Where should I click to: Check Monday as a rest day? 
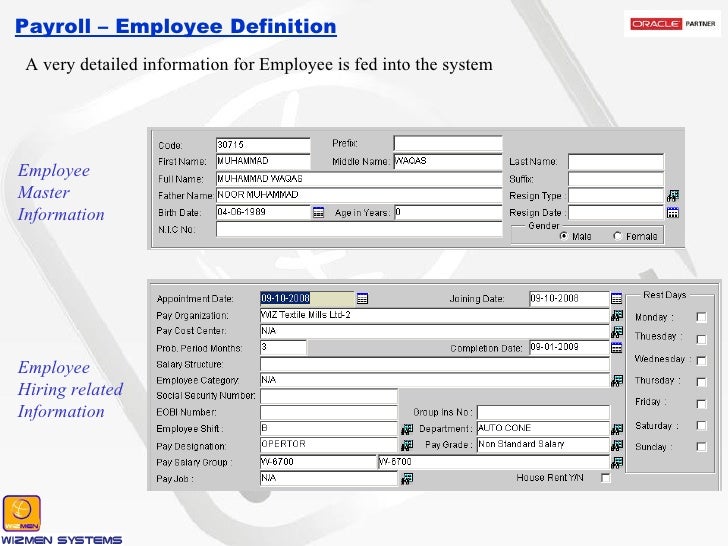(702, 317)
